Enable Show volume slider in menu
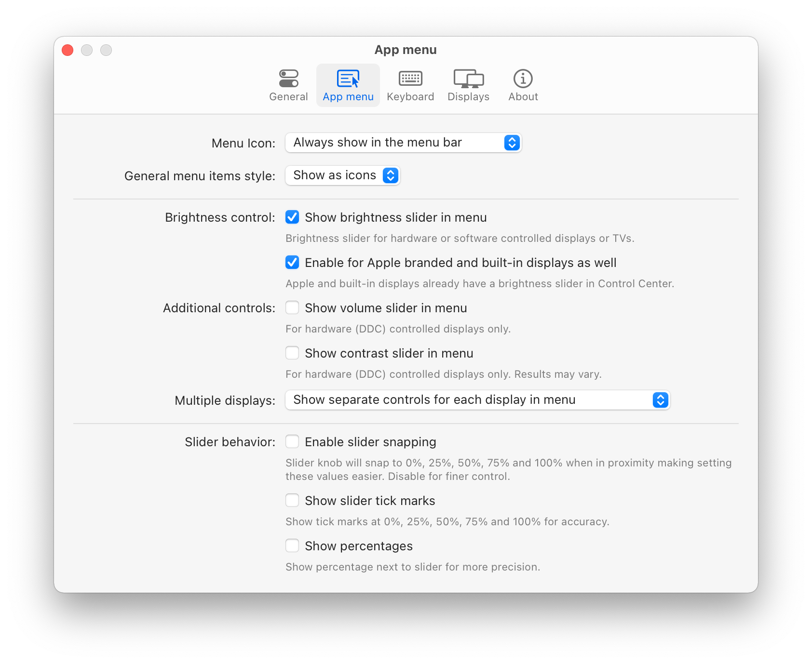 (292, 307)
